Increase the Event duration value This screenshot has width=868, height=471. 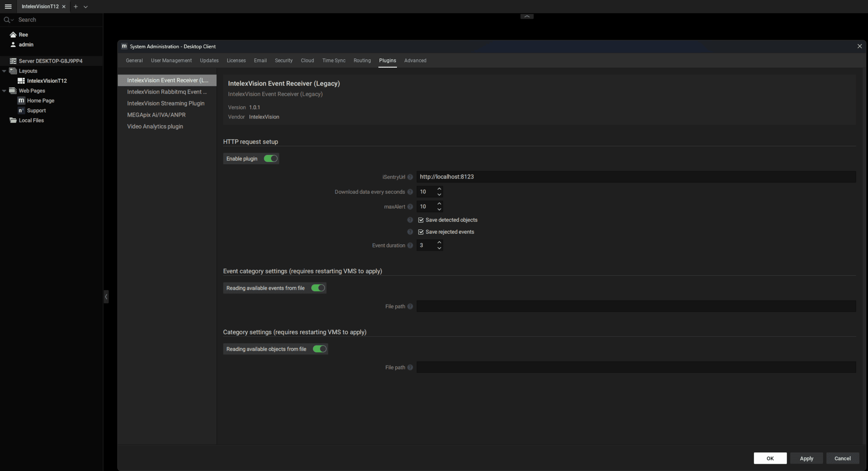tap(439, 242)
